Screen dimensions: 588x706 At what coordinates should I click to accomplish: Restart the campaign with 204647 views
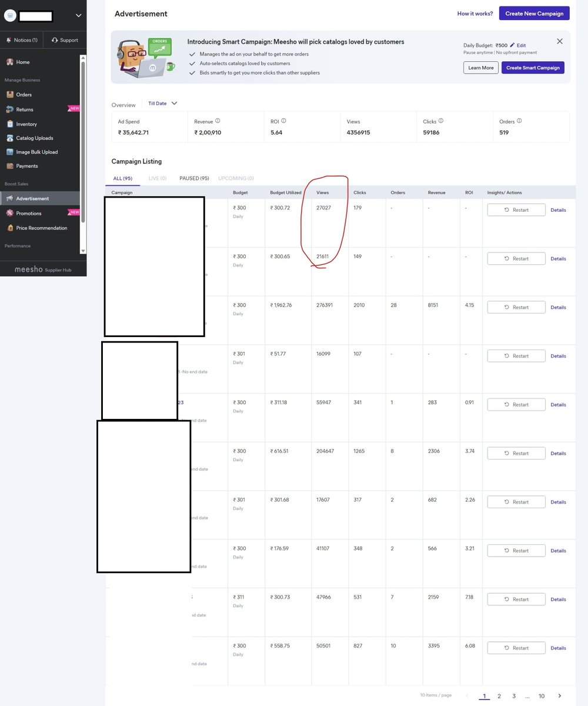tap(516, 454)
